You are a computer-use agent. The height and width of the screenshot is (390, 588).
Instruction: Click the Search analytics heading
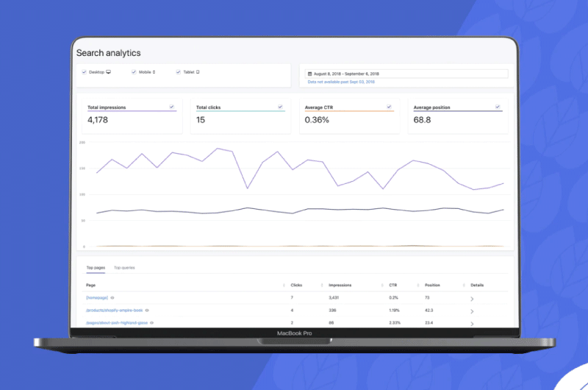pyautogui.click(x=108, y=53)
